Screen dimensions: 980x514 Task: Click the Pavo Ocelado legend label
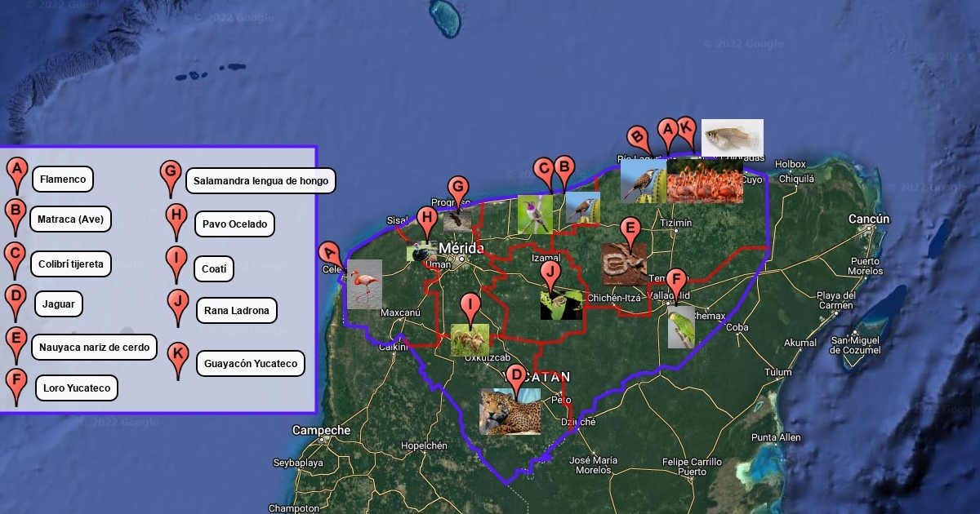point(234,224)
